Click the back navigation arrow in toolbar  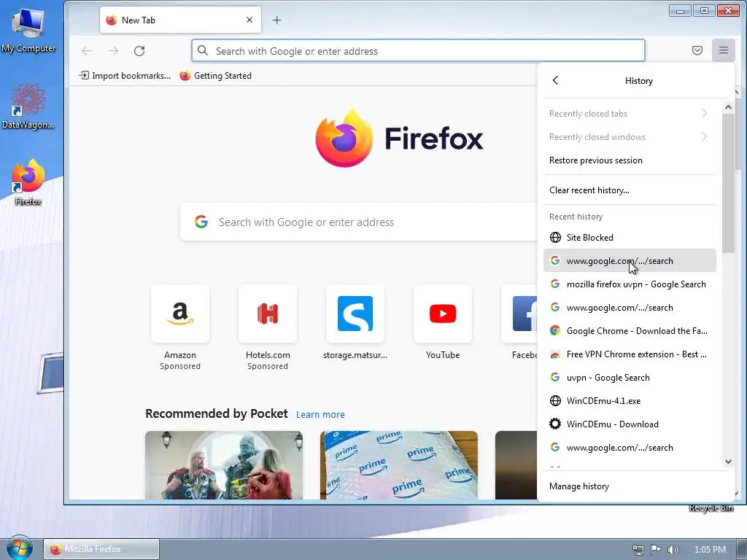point(87,51)
